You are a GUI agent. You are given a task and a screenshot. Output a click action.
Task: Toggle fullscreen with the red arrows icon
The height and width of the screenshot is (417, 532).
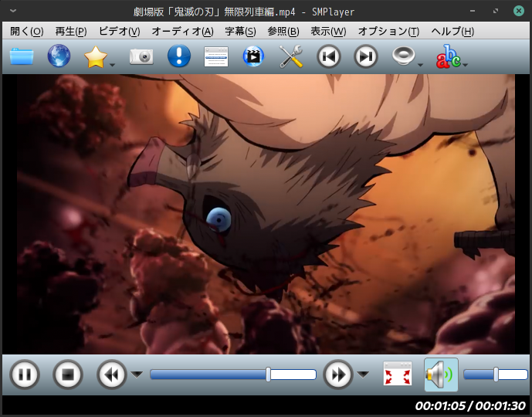pyautogui.click(x=398, y=374)
